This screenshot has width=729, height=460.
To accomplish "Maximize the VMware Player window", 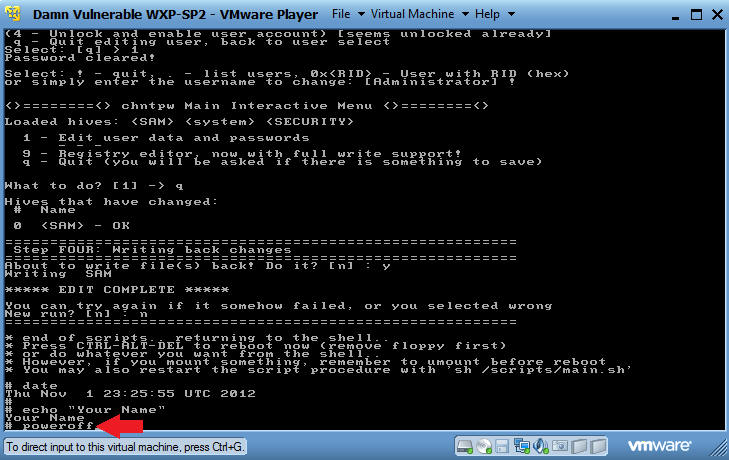I will pyautogui.click(x=696, y=14).
